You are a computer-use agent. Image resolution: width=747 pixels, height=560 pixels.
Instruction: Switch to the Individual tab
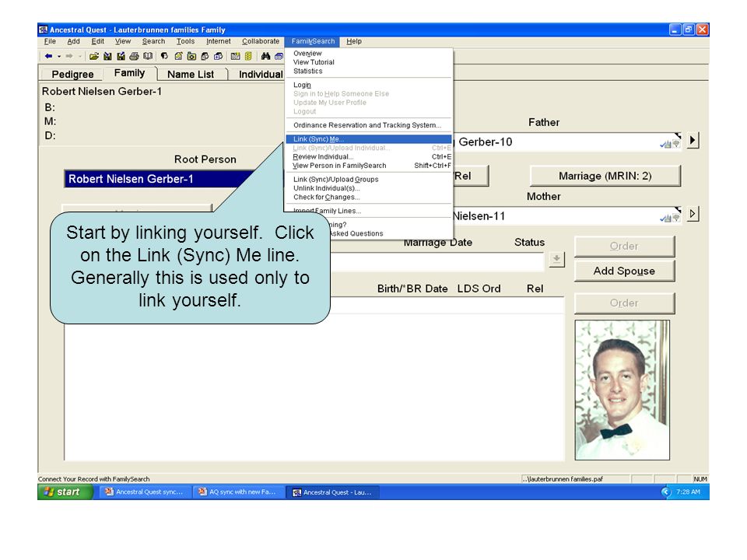tap(260, 75)
